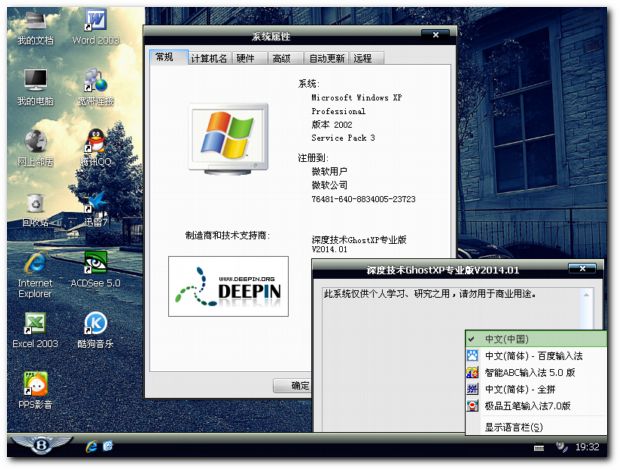Open the 自动更新 tab

pos(326,59)
